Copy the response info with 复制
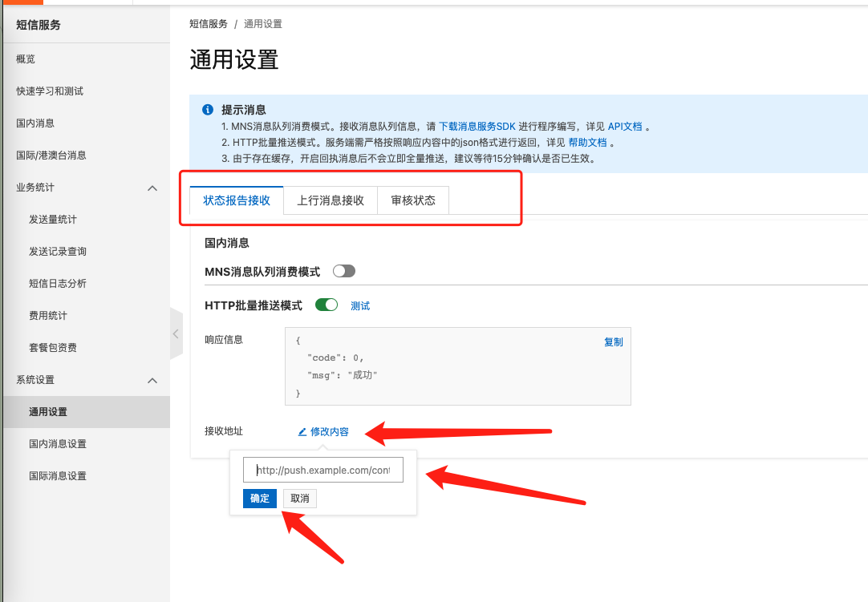The height and width of the screenshot is (602, 868). [x=614, y=342]
